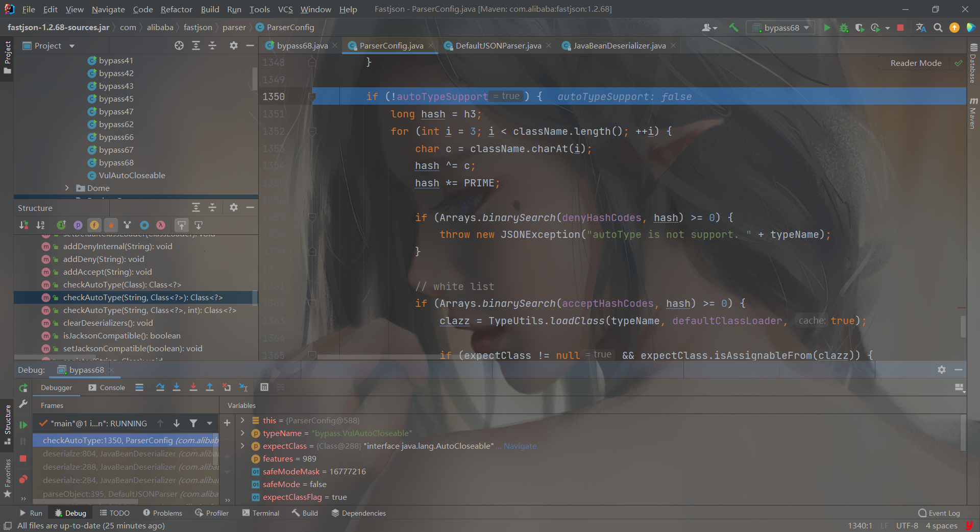This screenshot has width=980, height=532.
Task: Click the filter frames funnel icon
Action: 193,423
